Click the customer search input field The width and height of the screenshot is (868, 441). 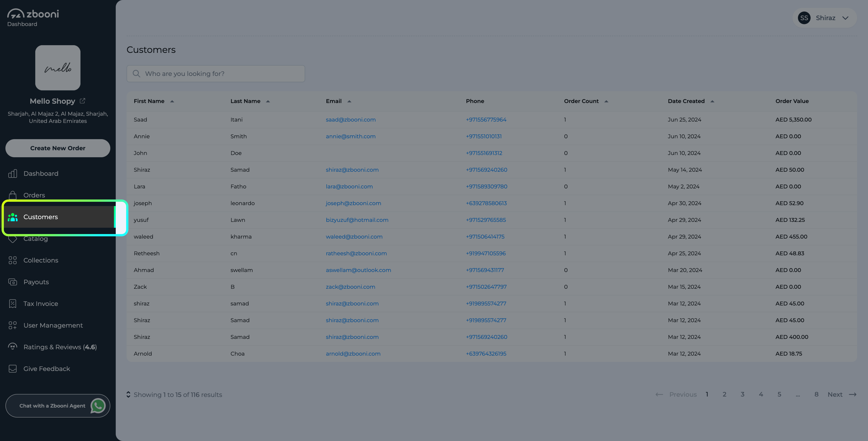pos(216,73)
